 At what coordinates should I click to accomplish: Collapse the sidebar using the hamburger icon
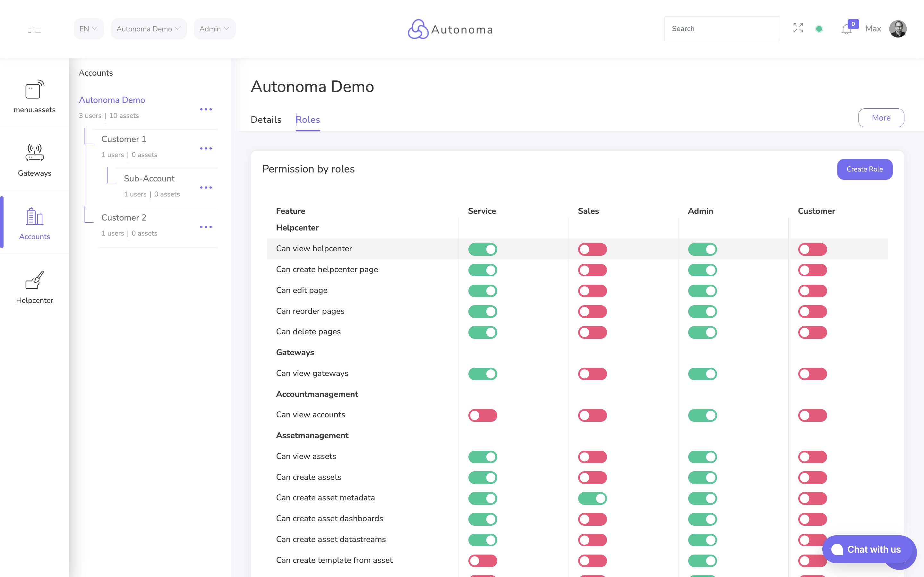[34, 29]
